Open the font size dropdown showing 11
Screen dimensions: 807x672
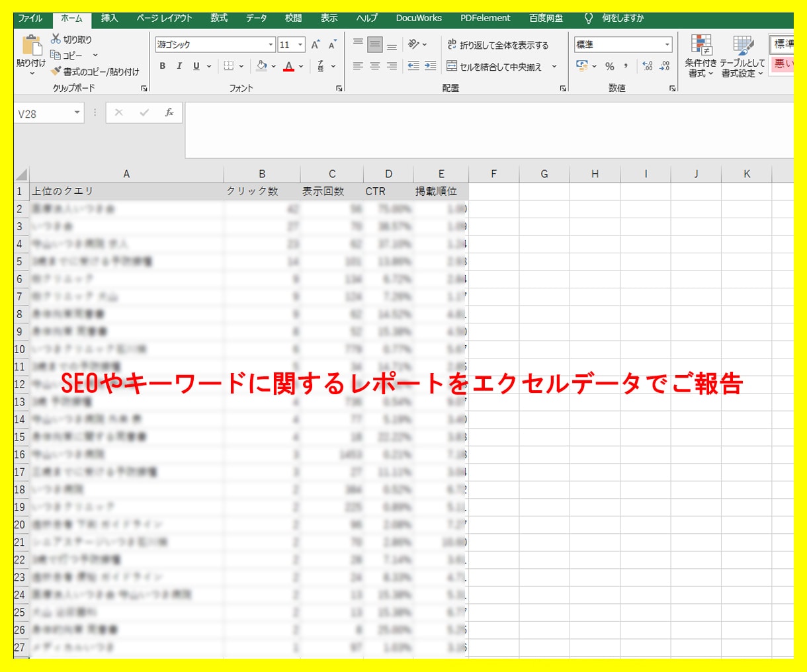point(300,45)
